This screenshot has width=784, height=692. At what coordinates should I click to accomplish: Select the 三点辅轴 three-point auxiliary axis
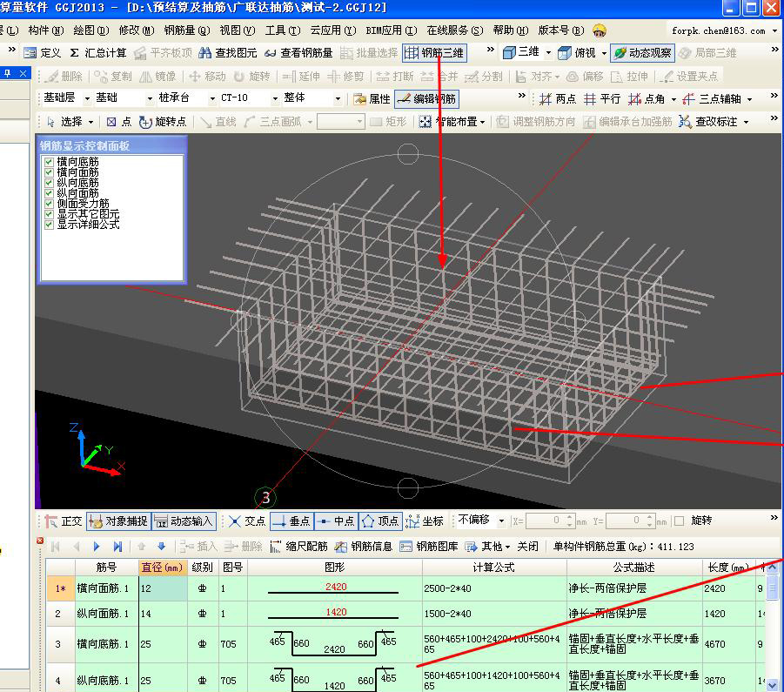click(x=712, y=99)
